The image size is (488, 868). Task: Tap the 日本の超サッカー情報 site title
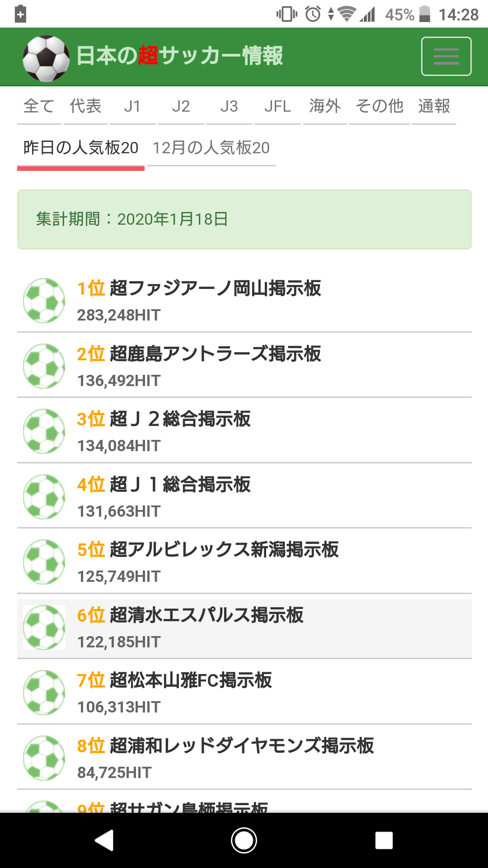click(x=180, y=56)
